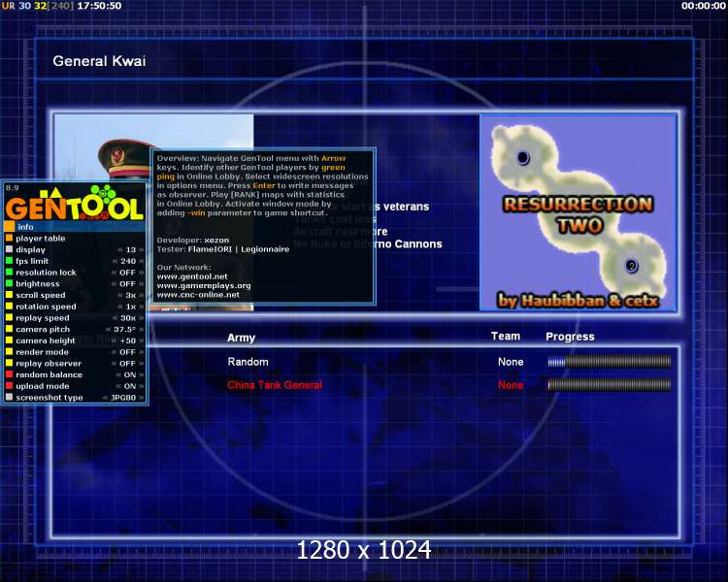Image resolution: width=728 pixels, height=582 pixels.
Task: Click the red square beside upload mode
Action: click(x=9, y=386)
